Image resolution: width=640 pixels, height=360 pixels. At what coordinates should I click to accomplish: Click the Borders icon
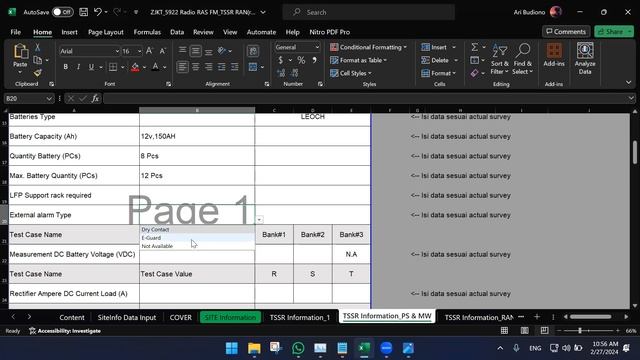[x=113, y=67]
